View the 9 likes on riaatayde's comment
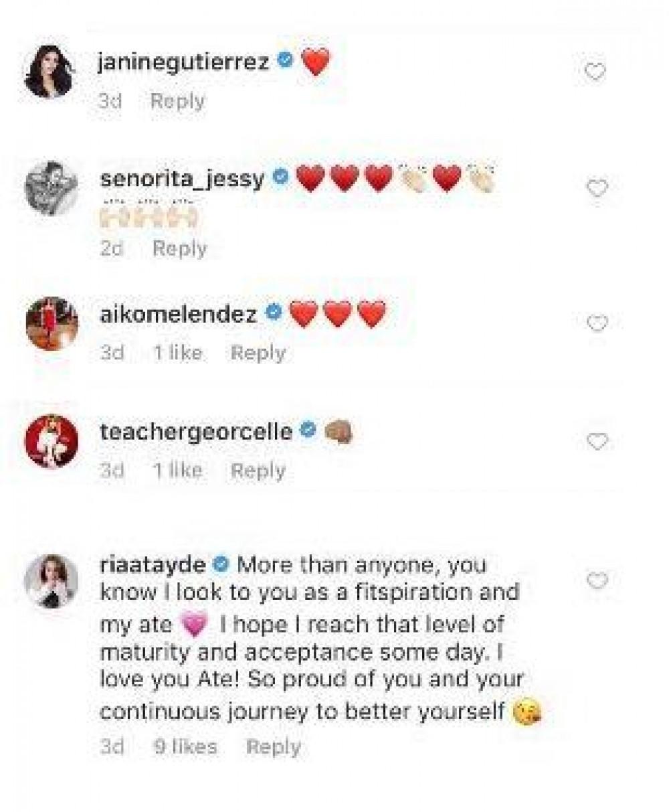This screenshot has height=812, width=669. pyautogui.click(x=185, y=747)
